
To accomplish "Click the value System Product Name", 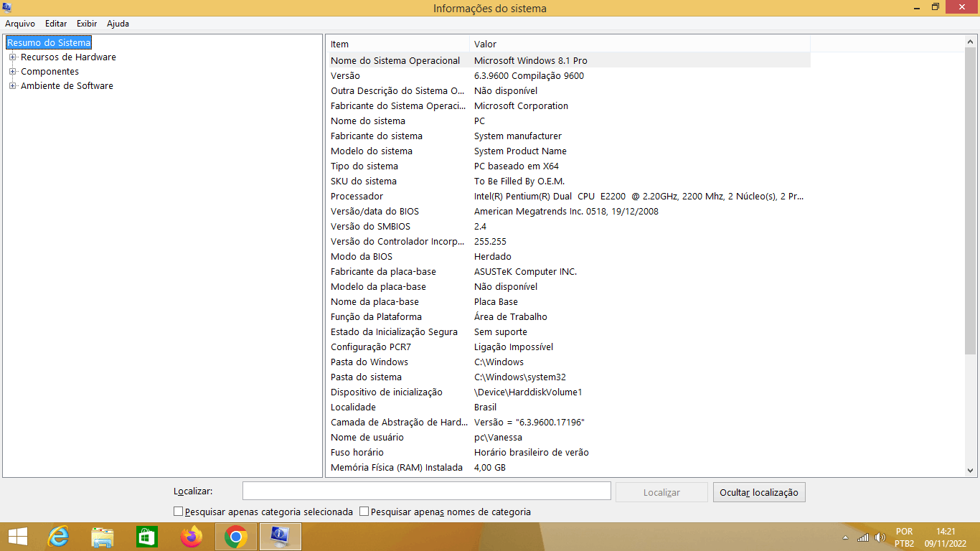I will (x=520, y=151).
